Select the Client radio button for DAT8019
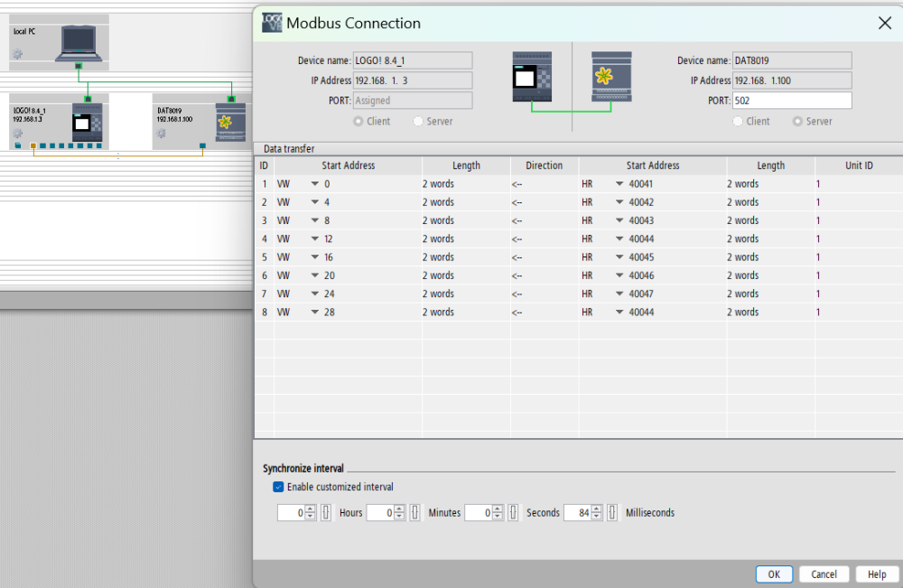The height and width of the screenshot is (588, 903). point(738,121)
